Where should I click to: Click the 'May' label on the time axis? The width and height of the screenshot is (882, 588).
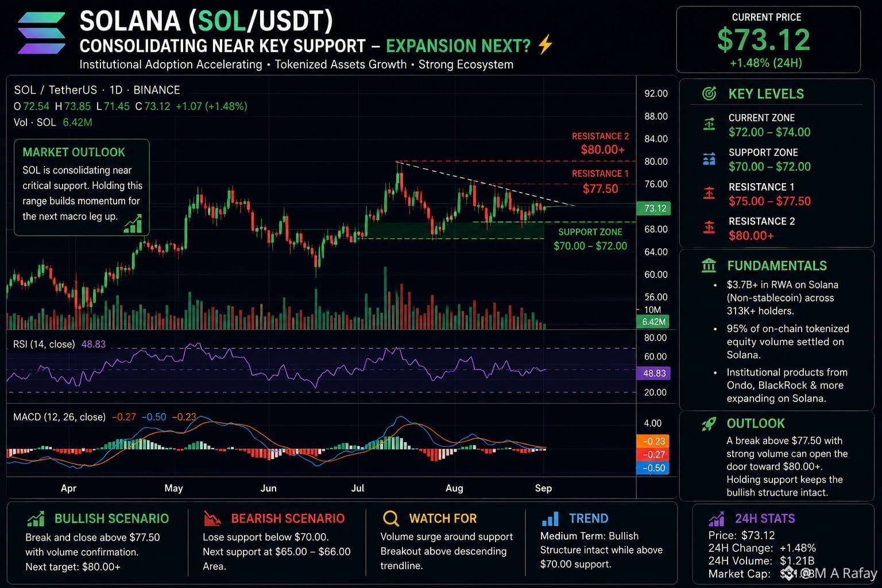173,488
